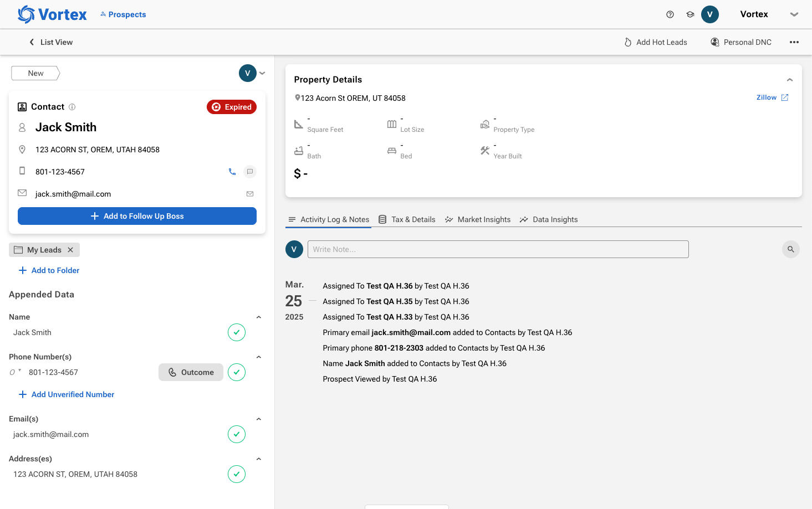This screenshot has height=509, width=812.
Task: Click the Expired badge
Action: click(x=232, y=107)
